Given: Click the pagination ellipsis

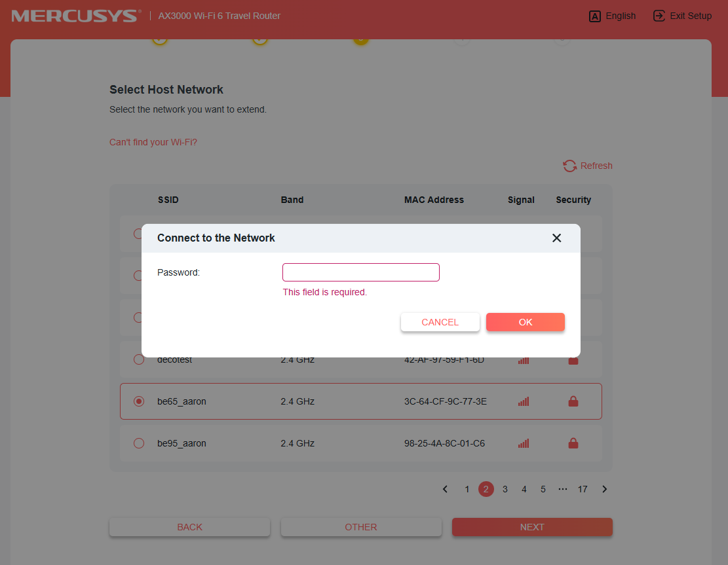Looking at the screenshot, I should pos(563,489).
